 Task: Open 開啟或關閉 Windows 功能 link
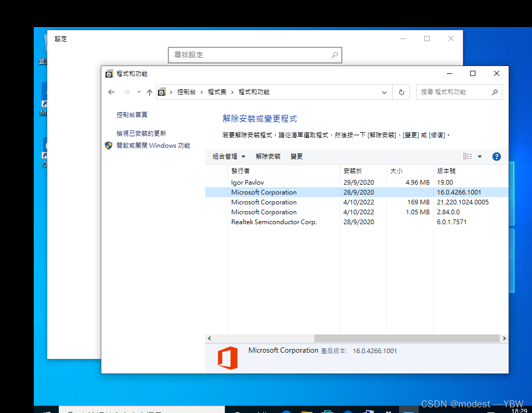[x=153, y=145]
